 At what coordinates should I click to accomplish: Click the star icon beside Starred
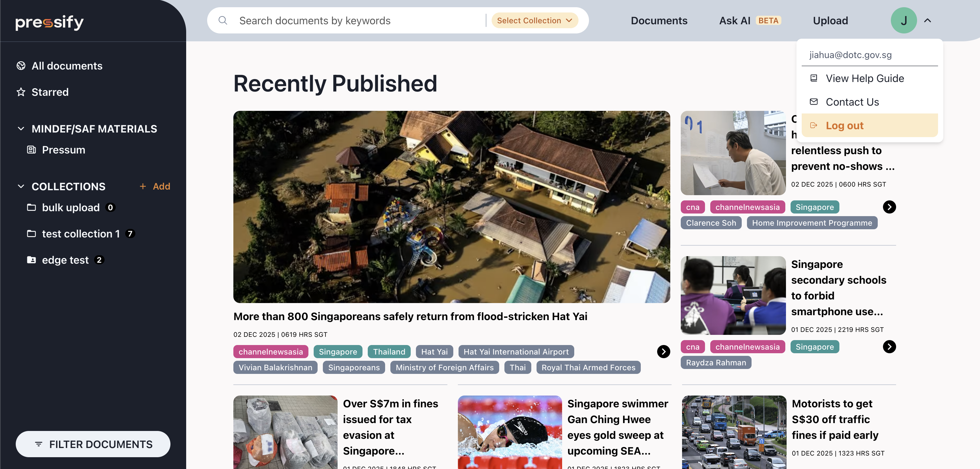tap(21, 92)
